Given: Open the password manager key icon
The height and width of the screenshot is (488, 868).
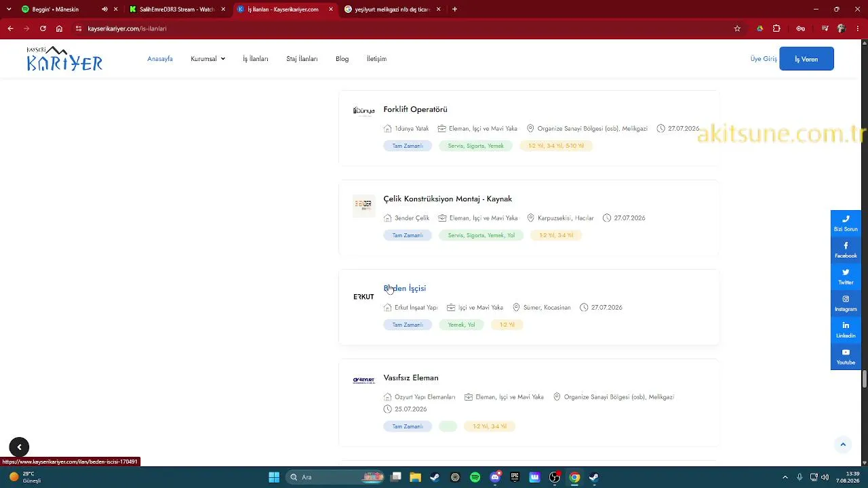Looking at the screenshot, I should coord(800,28).
